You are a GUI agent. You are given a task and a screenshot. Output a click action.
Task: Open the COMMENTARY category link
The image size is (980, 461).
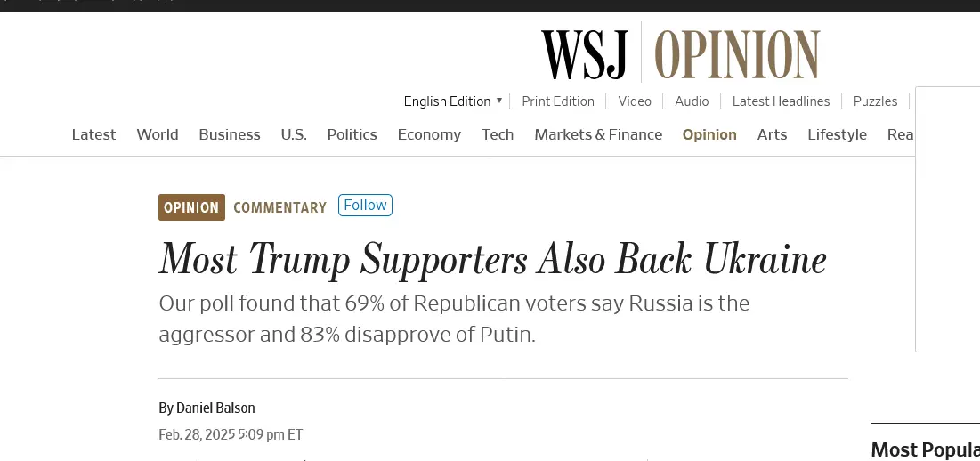click(280, 207)
